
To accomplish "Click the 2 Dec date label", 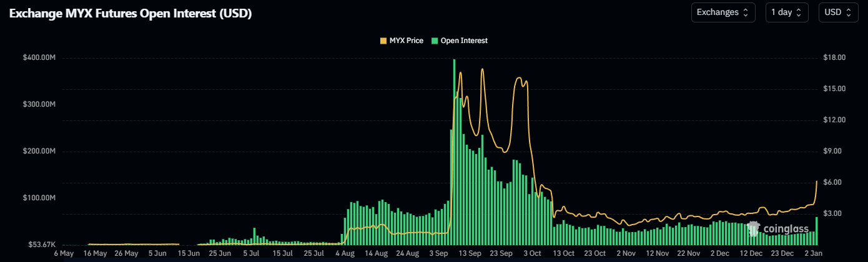I will pos(719,255).
